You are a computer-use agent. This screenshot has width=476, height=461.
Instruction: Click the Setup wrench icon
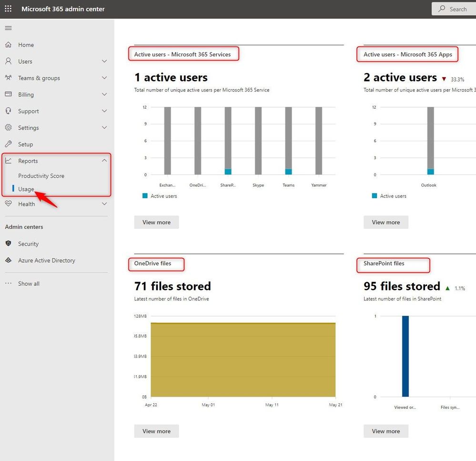tap(9, 144)
